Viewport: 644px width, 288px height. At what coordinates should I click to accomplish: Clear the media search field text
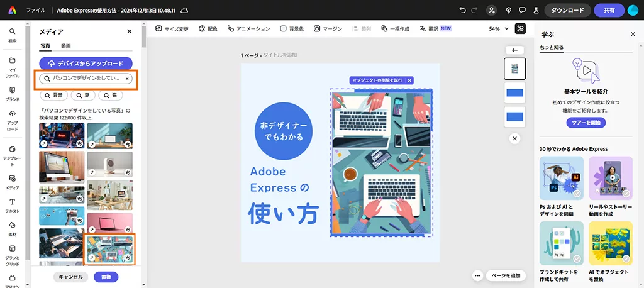(x=127, y=79)
